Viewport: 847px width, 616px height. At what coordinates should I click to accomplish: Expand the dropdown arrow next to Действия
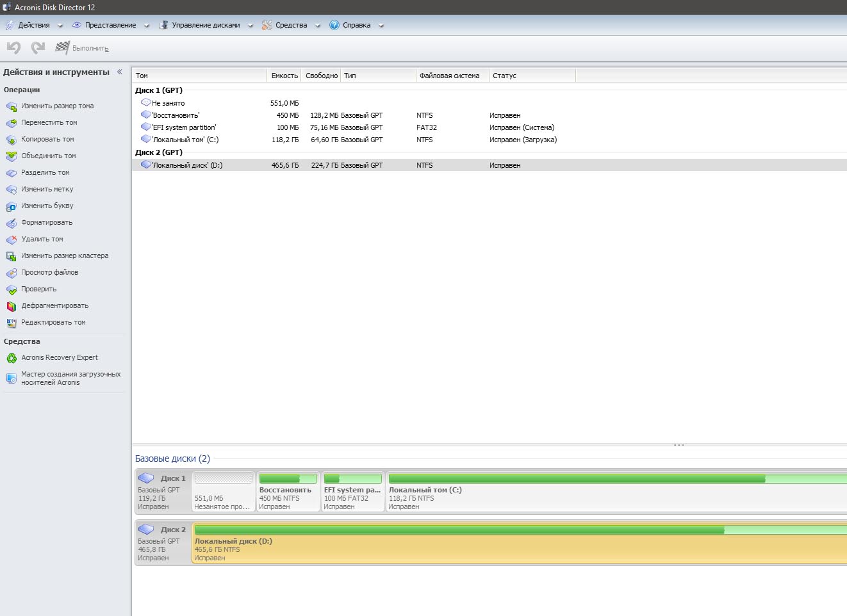tap(60, 26)
